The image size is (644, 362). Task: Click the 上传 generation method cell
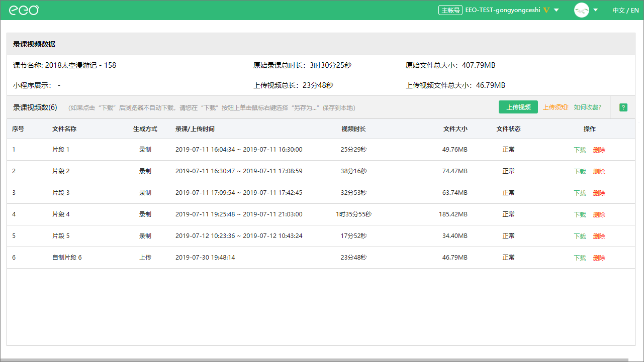tap(145, 258)
